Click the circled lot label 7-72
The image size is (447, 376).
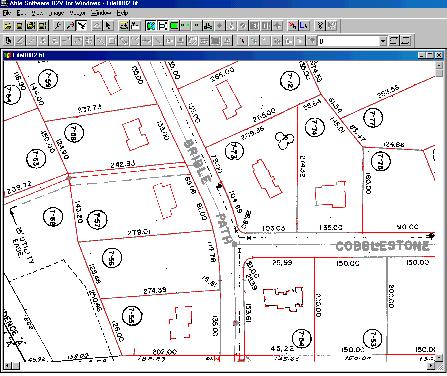pyautogui.click(x=289, y=80)
